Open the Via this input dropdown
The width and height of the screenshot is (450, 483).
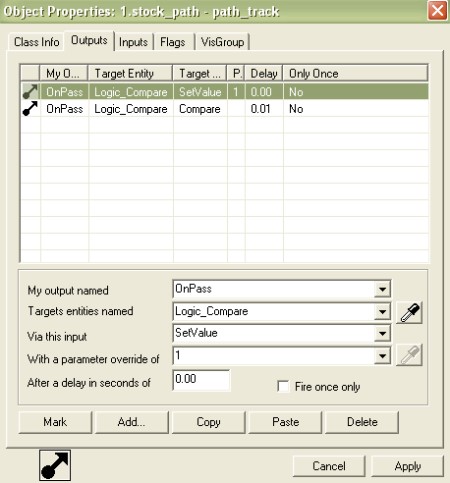tap(382, 334)
